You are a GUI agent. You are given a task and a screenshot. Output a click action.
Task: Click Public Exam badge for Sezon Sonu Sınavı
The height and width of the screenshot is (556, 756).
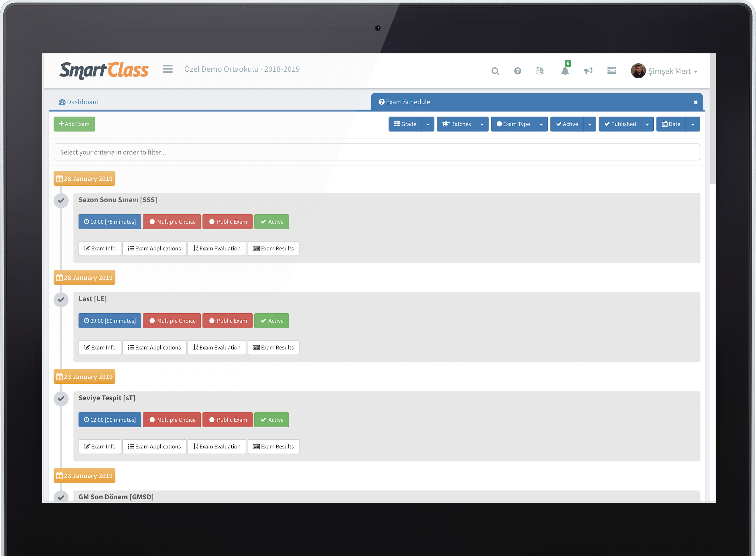pos(227,222)
